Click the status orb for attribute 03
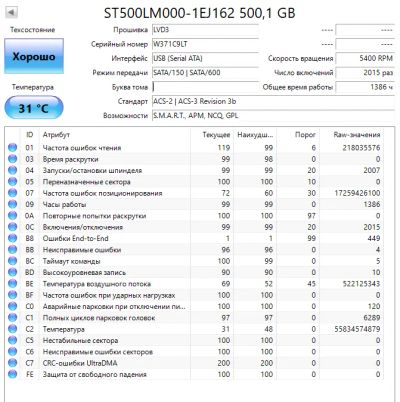The height and width of the screenshot is (402, 400). [x=12, y=159]
